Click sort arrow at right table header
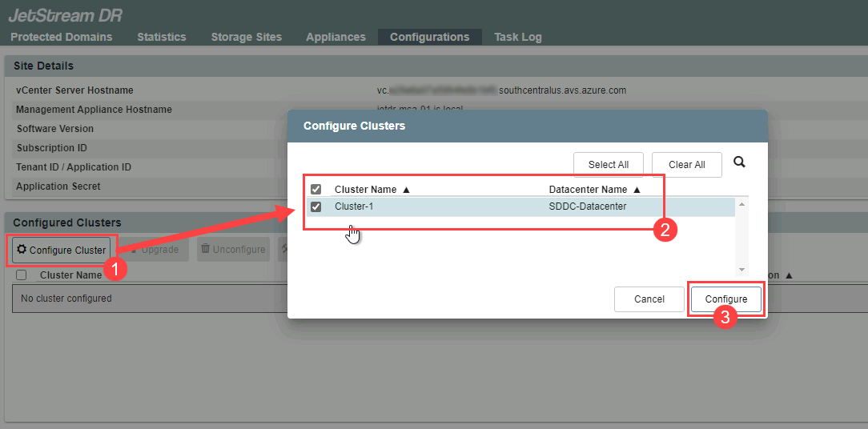 (x=789, y=275)
